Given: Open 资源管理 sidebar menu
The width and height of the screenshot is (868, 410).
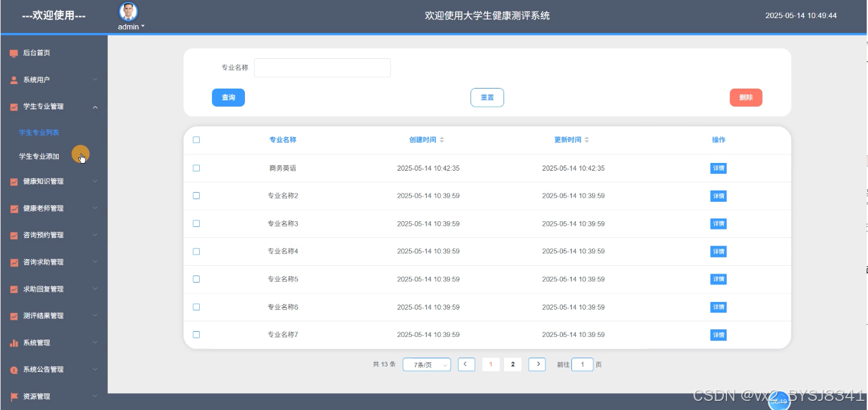Looking at the screenshot, I should pos(54,396).
